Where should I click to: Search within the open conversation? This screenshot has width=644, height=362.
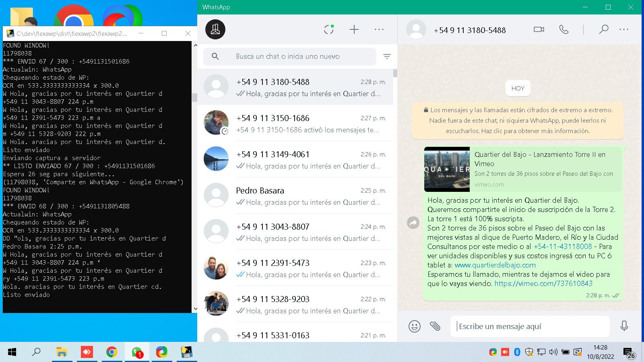(603, 29)
